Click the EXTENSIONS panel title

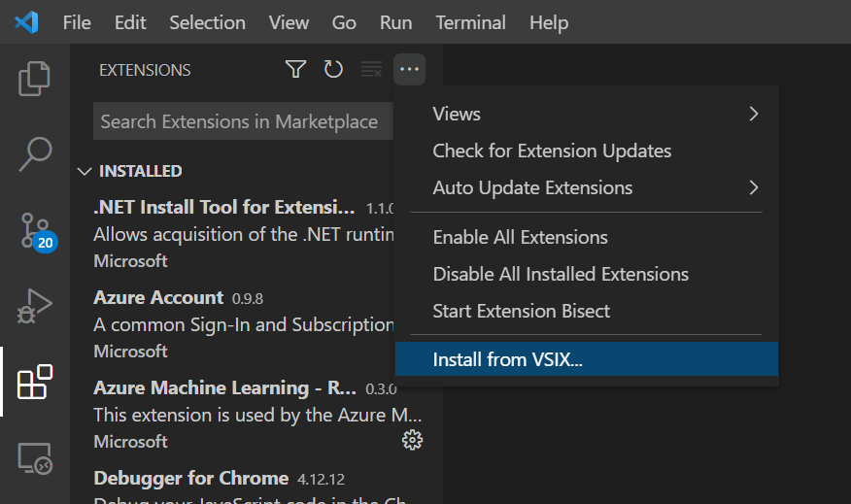tap(145, 70)
